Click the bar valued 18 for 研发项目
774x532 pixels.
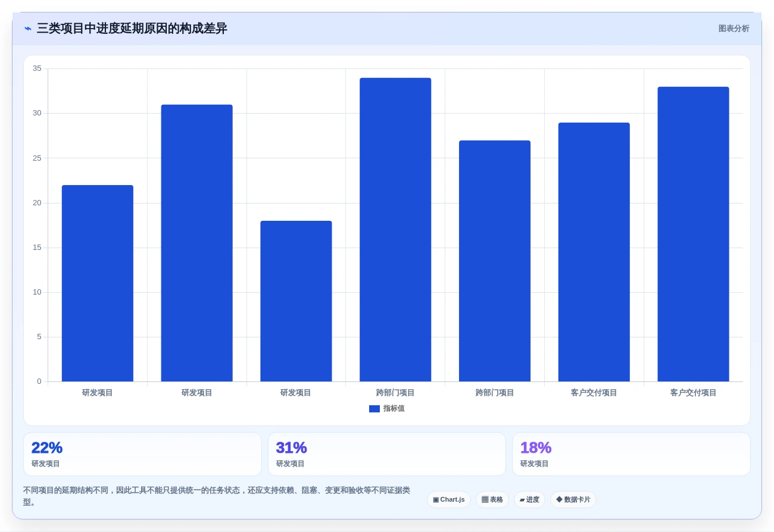(296, 301)
